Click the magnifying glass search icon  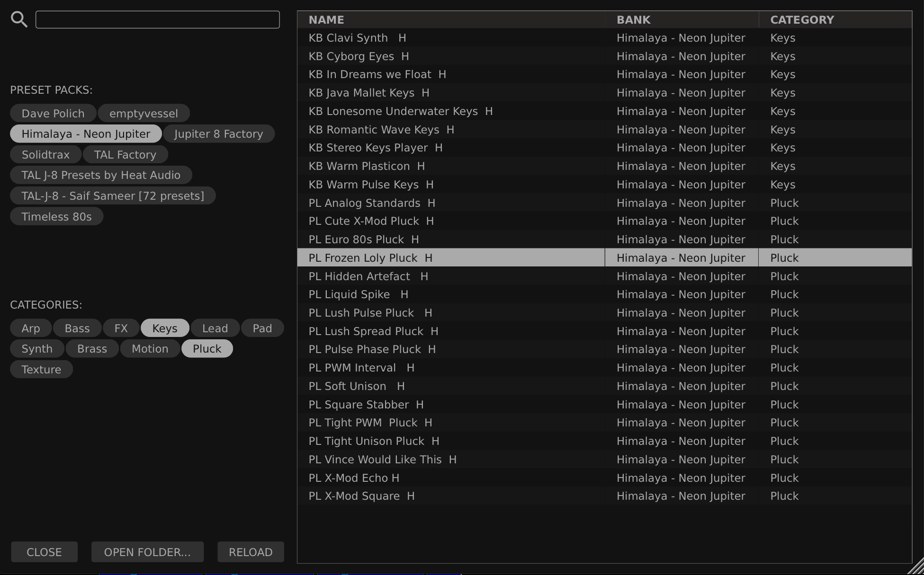click(x=19, y=19)
